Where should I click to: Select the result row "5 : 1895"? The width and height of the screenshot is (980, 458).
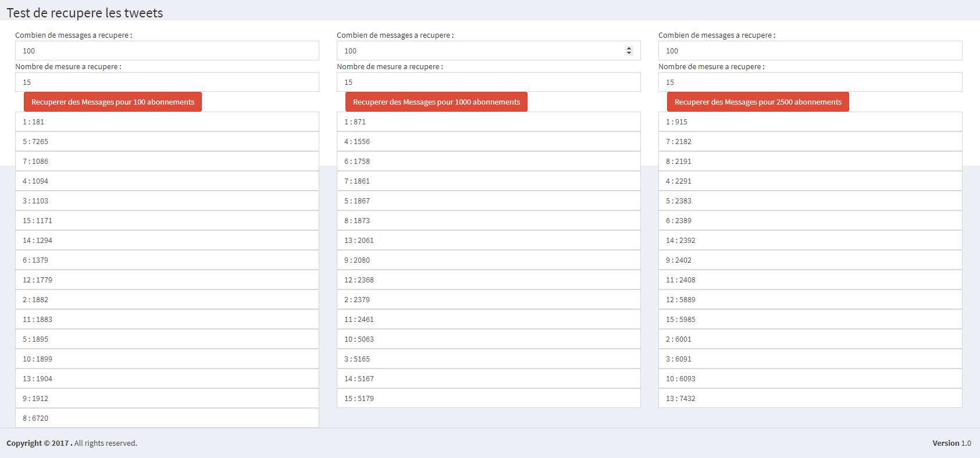(167, 339)
